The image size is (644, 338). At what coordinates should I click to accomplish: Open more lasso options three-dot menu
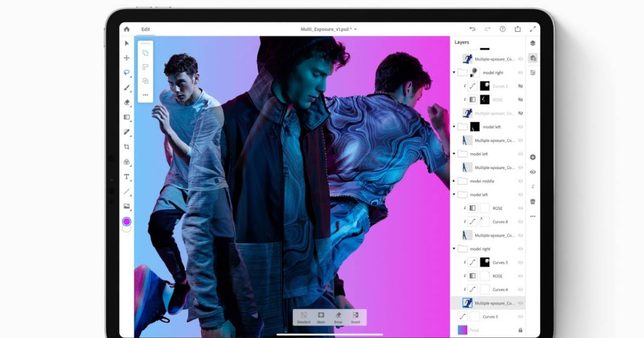(x=145, y=95)
